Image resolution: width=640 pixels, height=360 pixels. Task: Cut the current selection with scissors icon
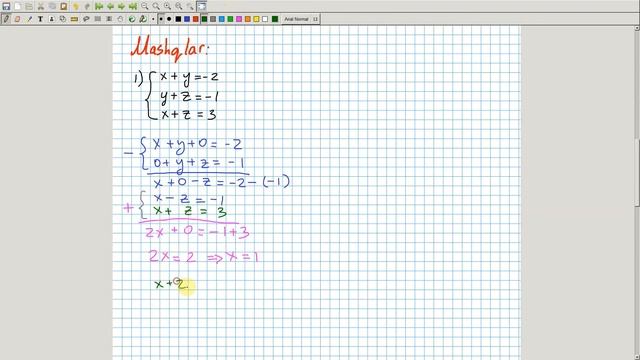pyautogui.click(x=41, y=7)
